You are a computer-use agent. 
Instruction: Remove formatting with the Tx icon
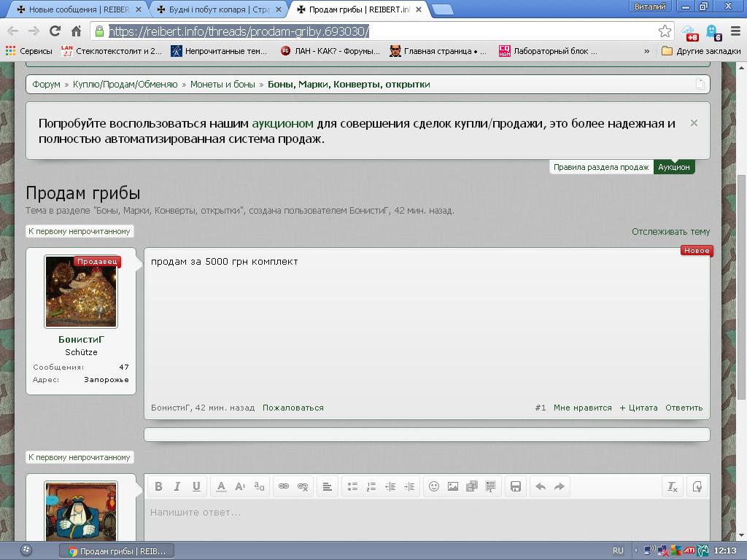pos(673,486)
